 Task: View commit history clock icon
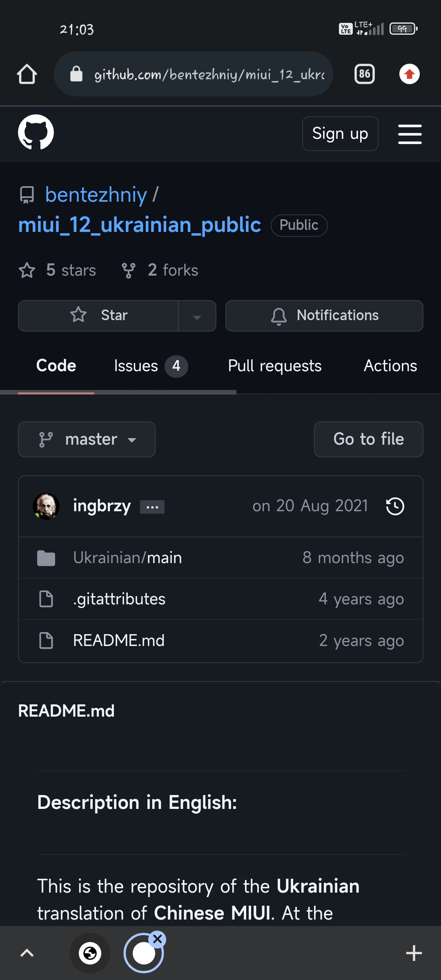(395, 506)
